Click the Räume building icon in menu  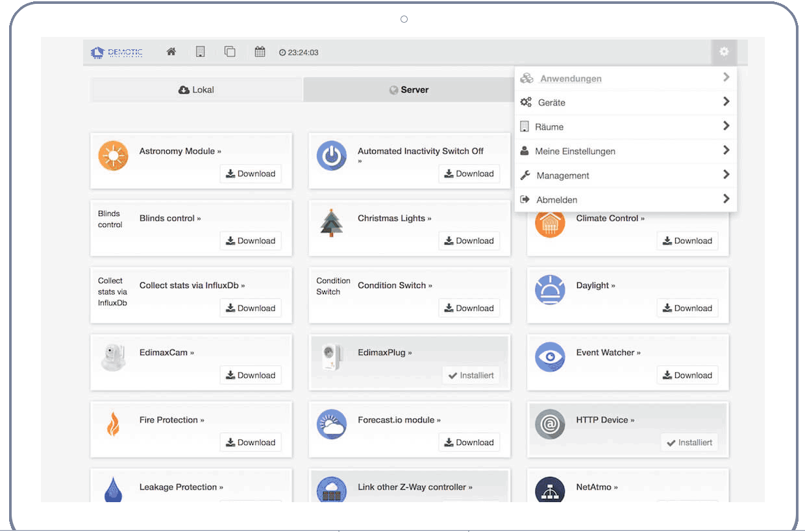coord(525,127)
